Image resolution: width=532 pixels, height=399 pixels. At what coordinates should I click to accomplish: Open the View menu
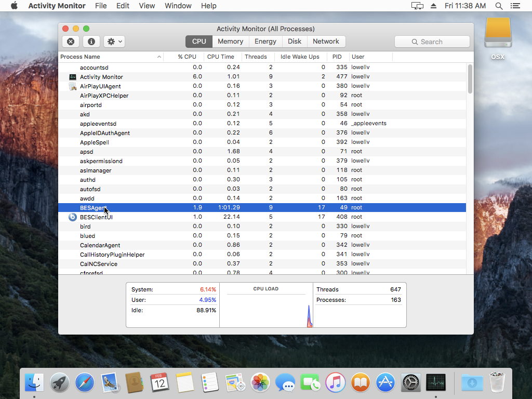147,6
